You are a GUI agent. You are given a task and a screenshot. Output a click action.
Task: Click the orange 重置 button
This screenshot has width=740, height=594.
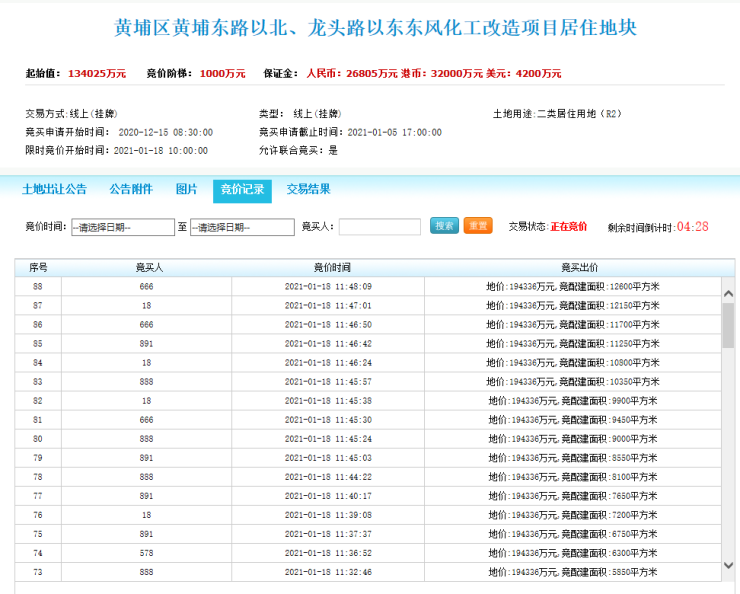478,226
